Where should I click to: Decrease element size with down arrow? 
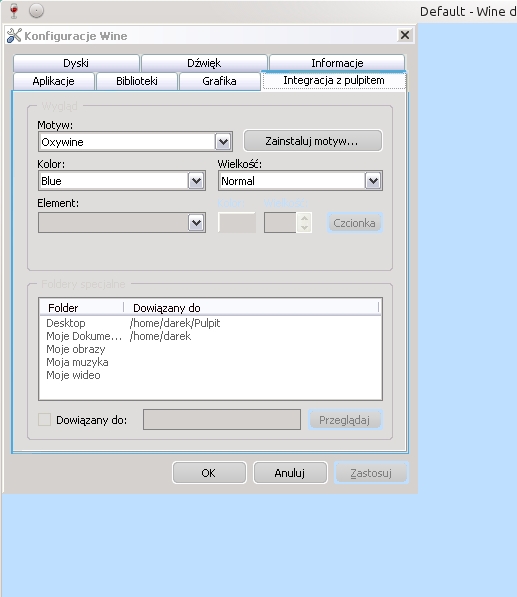pyautogui.click(x=304, y=227)
